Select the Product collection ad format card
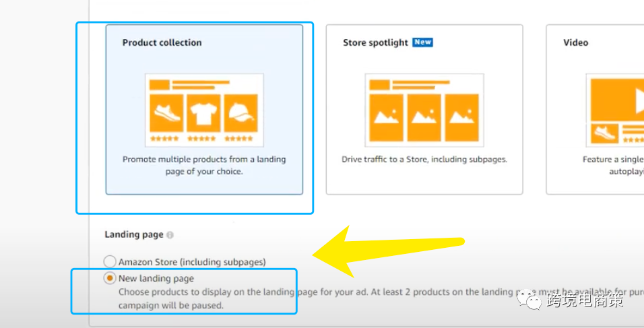 click(204, 110)
